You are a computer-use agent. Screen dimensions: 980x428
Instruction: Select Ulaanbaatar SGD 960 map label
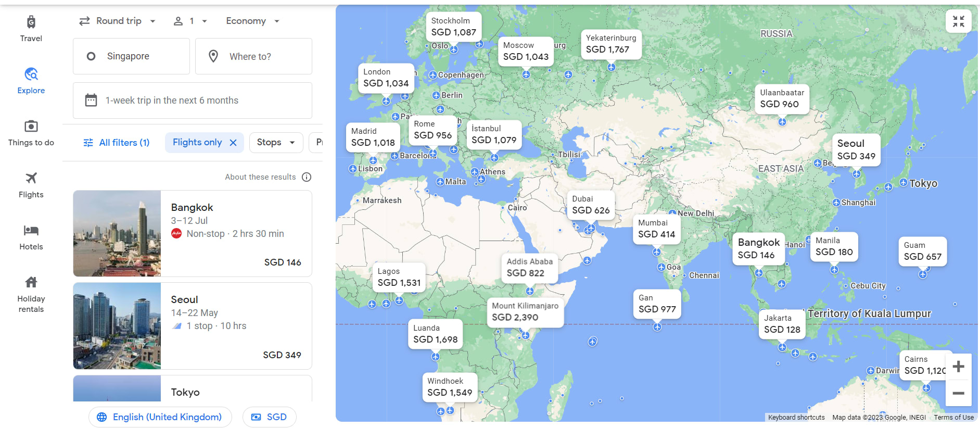(782, 99)
